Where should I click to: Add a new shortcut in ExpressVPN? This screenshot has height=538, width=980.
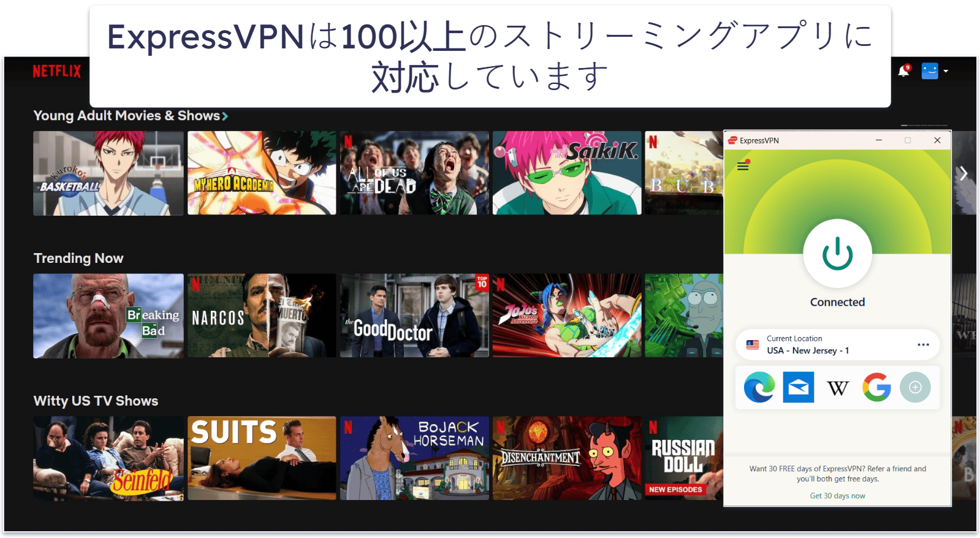pos(915,387)
